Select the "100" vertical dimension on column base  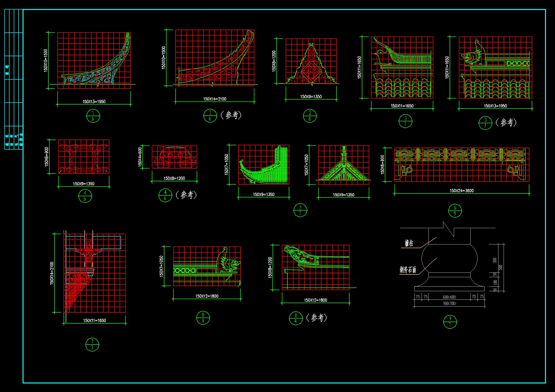(x=495, y=282)
